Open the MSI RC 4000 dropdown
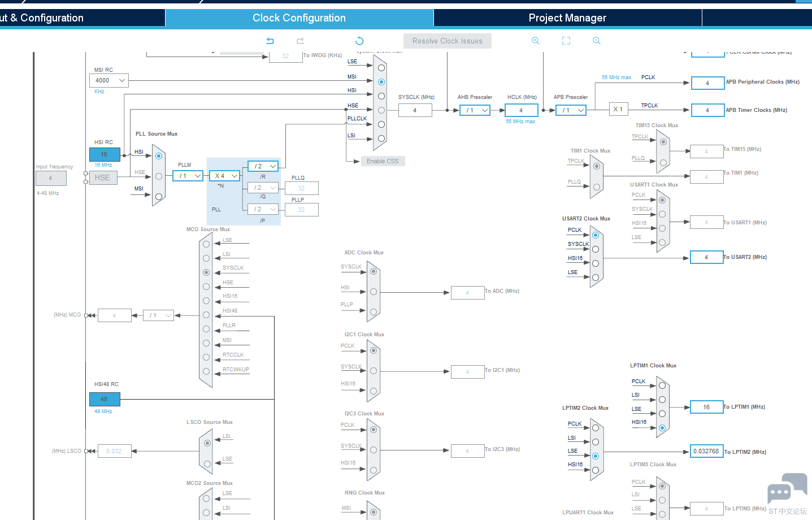The image size is (812, 520). coord(109,80)
